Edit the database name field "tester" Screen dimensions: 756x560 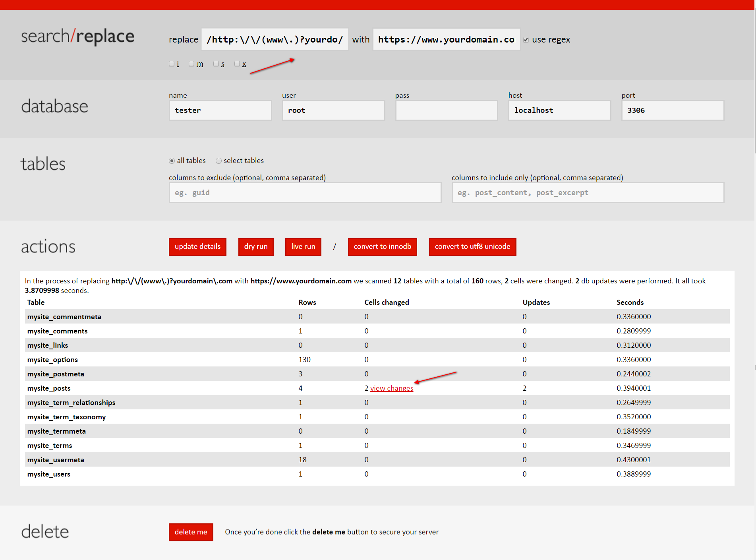pyautogui.click(x=220, y=110)
